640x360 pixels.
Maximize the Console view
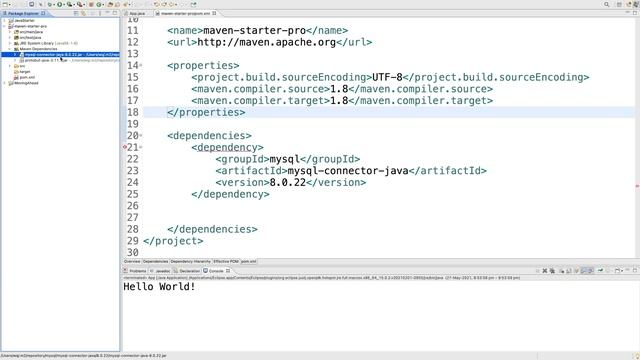635,270
